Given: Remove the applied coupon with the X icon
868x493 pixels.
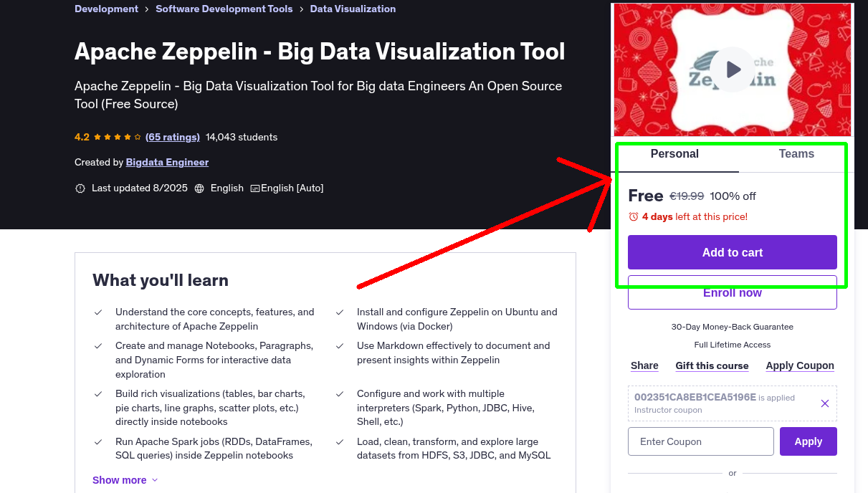Looking at the screenshot, I should [x=825, y=403].
